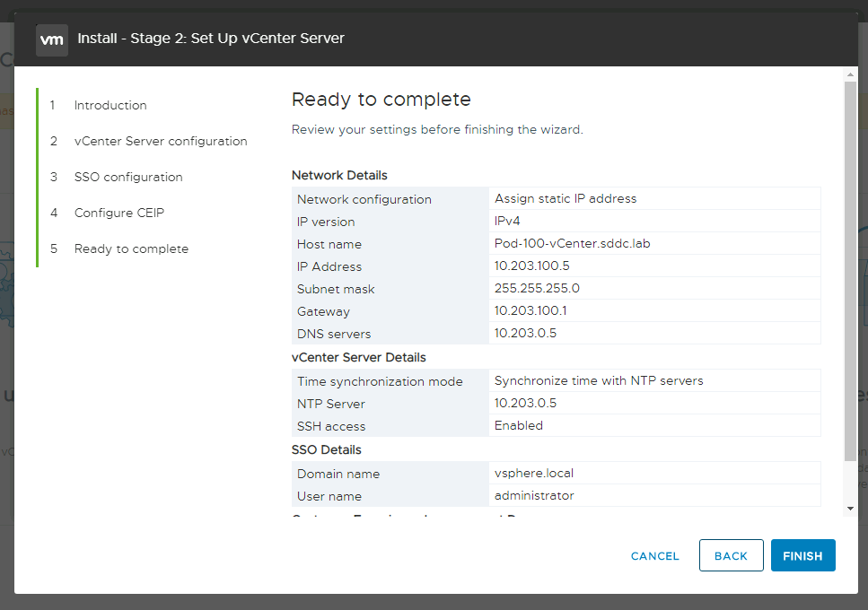Click the Ready to complete heading
The image size is (868, 610).
pyautogui.click(x=381, y=100)
